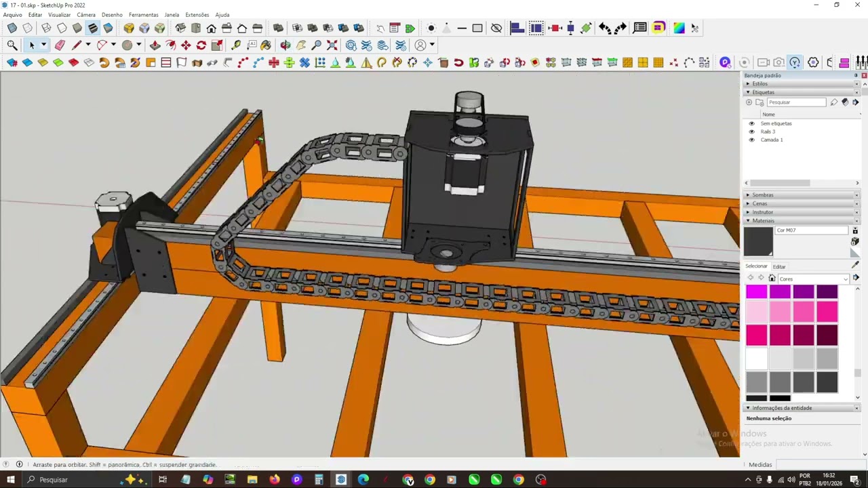
Task: Select the Eraser tool
Action: [x=60, y=45]
